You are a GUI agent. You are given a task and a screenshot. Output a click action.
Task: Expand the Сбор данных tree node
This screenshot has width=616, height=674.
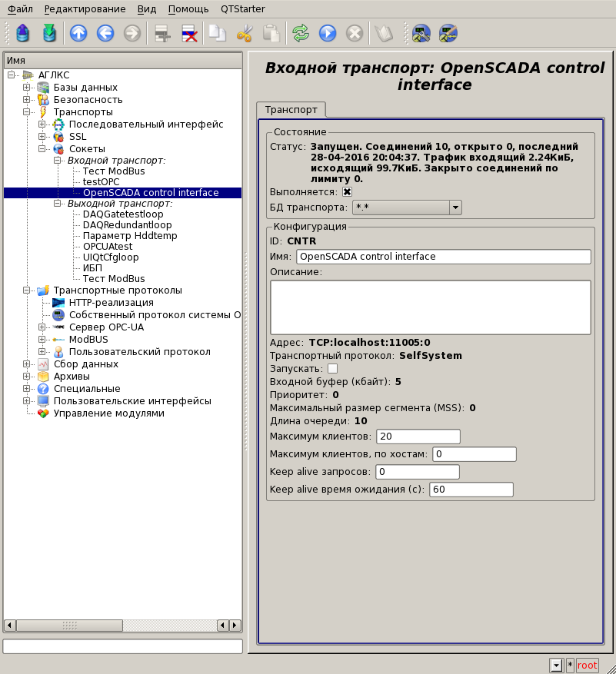[27, 364]
